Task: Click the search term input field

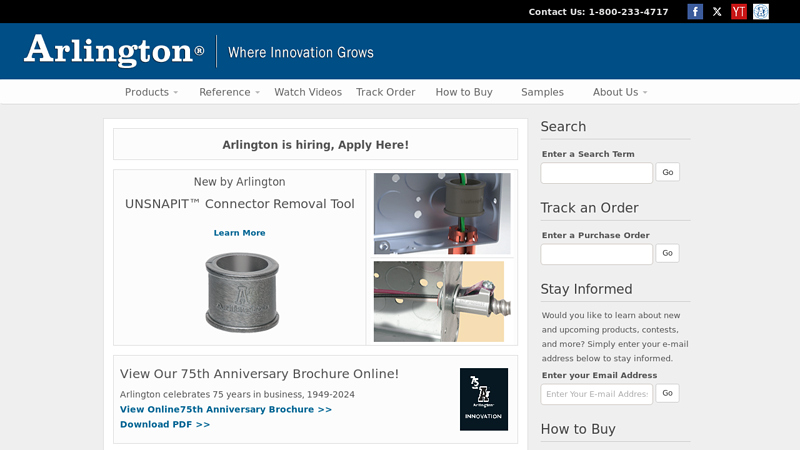Action: point(596,173)
